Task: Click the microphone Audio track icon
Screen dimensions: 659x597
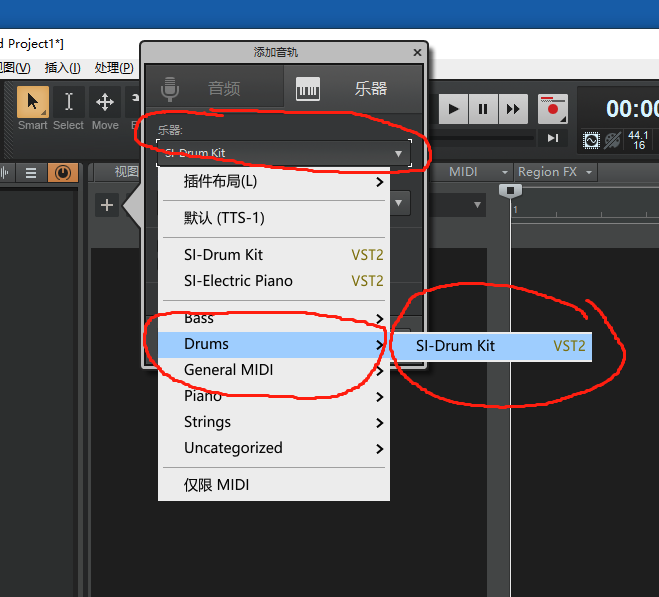Action: tap(170, 89)
